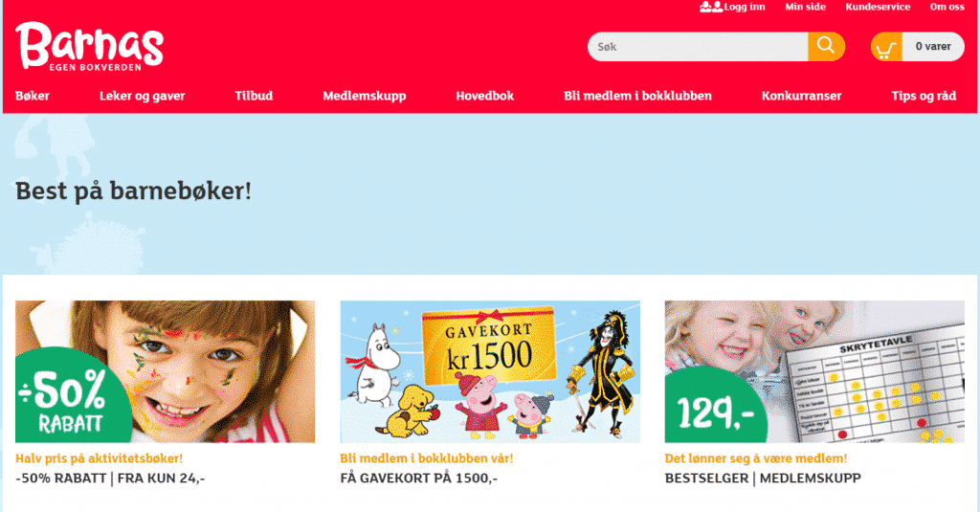Click the Om oss link
Viewport: 980px width, 512px height.
(947, 7)
